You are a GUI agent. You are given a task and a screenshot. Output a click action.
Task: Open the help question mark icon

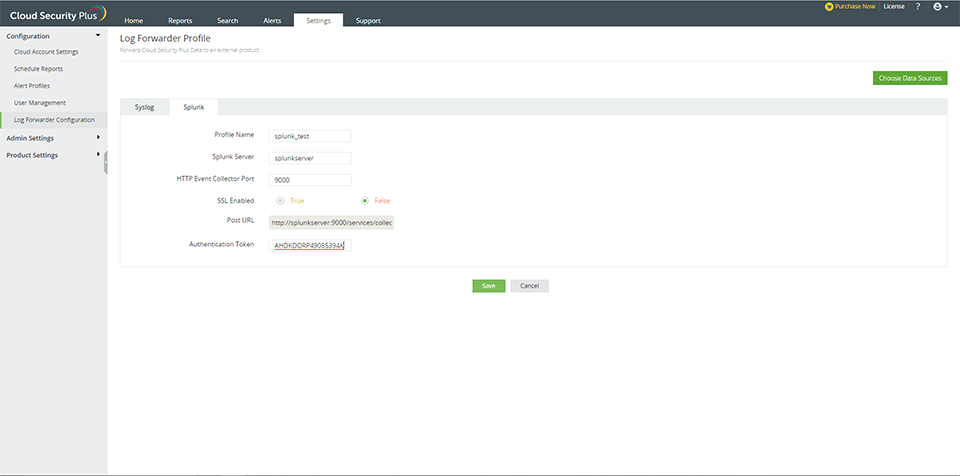pos(918,7)
